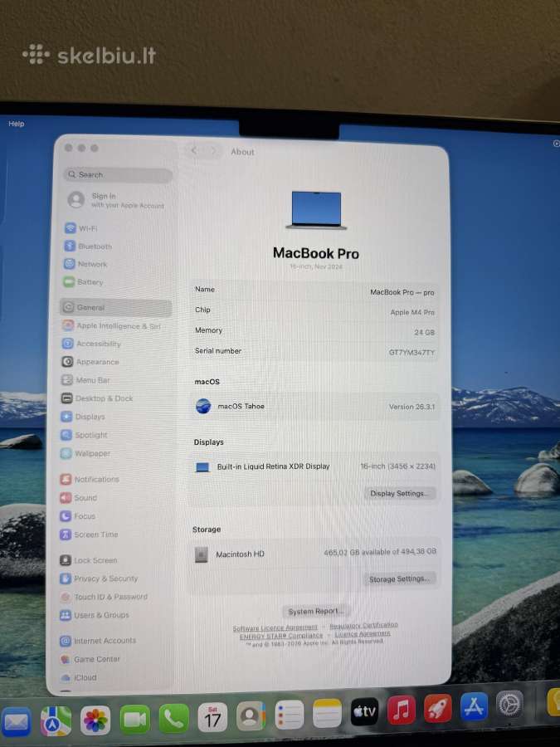
Task: Open Appearance settings
Action: pos(90,362)
